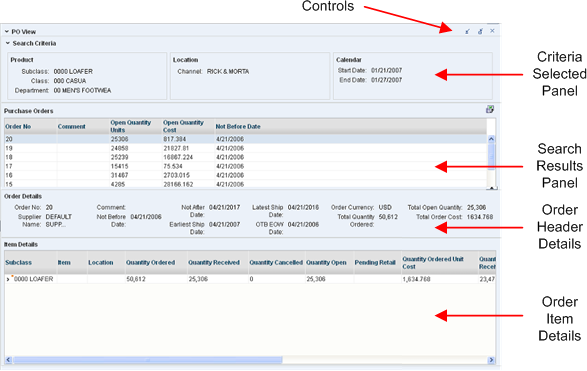The height and width of the screenshot is (371, 587).
Task: Click item details horizontal scrollbar right arrow
Action: (x=492, y=360)
